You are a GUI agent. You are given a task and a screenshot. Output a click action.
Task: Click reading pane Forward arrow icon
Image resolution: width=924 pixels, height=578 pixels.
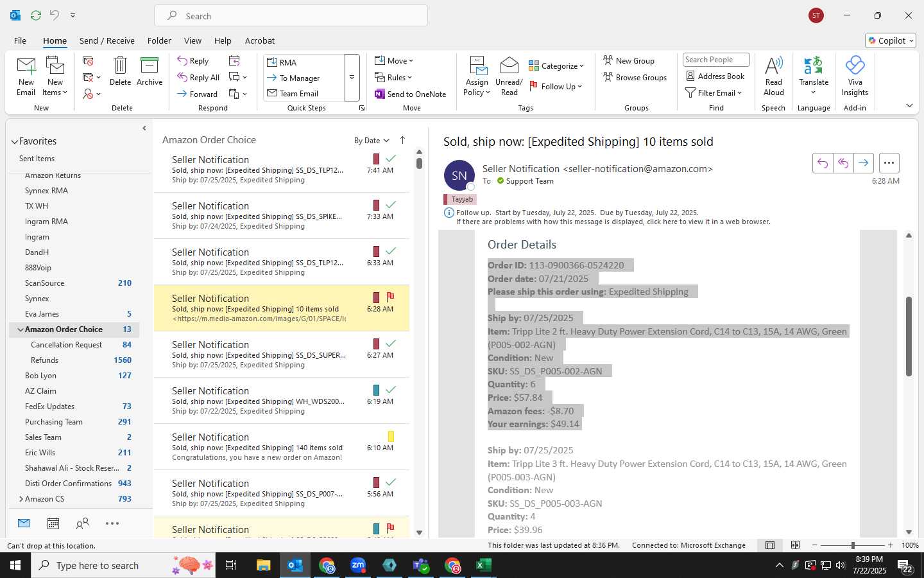(x=864, y=163)
